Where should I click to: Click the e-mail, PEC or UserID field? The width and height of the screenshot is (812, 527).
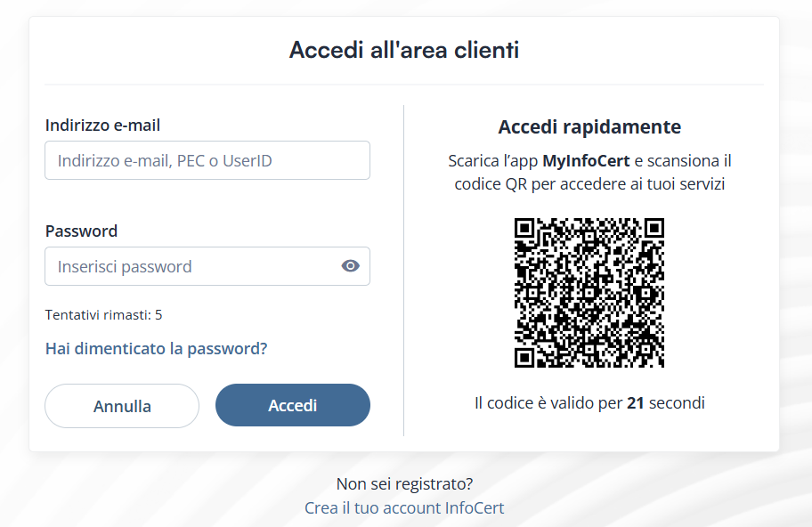[207, 161]
